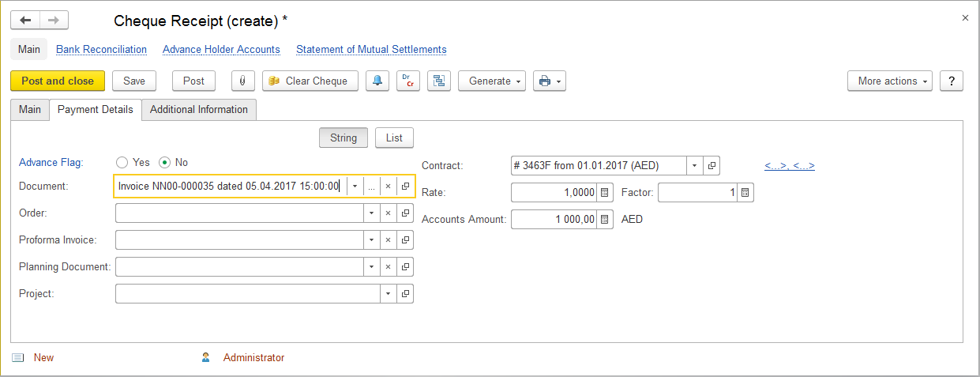Clear the Order field with X
The width and height of the screenshot is (980, 377).
pos(388,213)
